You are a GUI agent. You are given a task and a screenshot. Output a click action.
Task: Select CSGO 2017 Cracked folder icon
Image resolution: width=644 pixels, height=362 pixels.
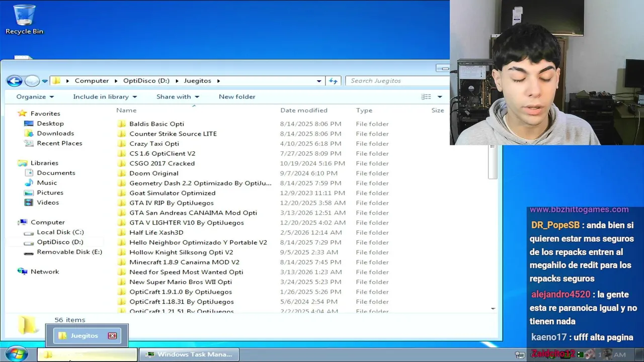click(x=122, y=163)
